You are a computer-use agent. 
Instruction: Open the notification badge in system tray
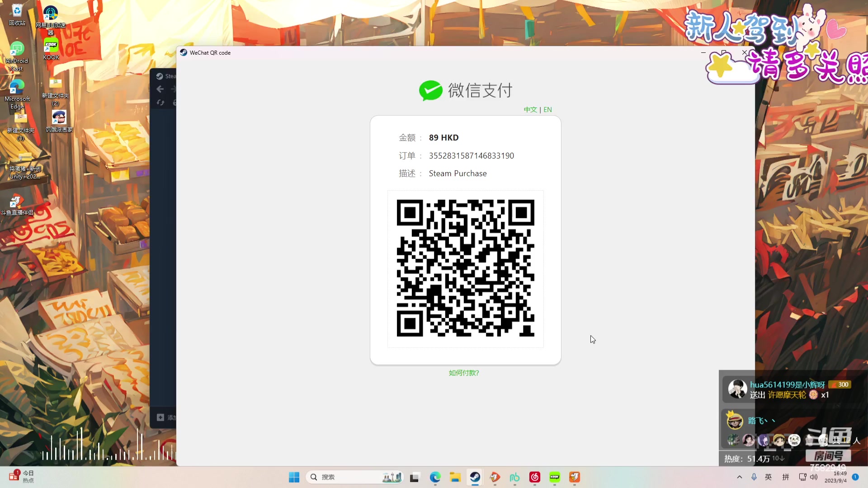click(x=855, y=477)
